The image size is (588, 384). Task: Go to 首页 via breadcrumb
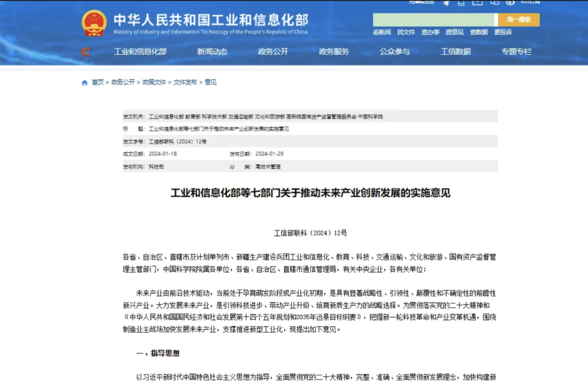tap(97, 83)
